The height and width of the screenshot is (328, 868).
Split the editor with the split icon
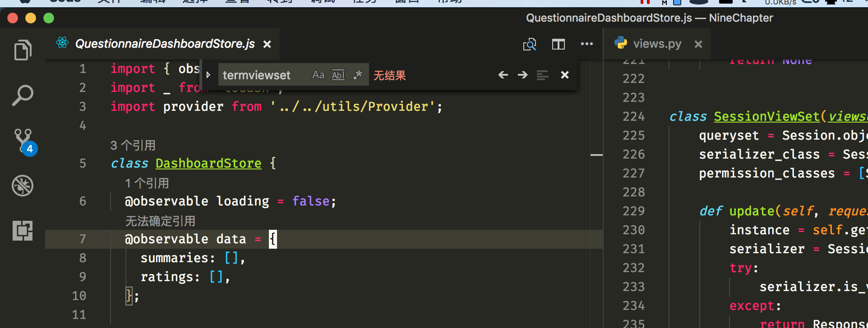(x=558, y=44)
